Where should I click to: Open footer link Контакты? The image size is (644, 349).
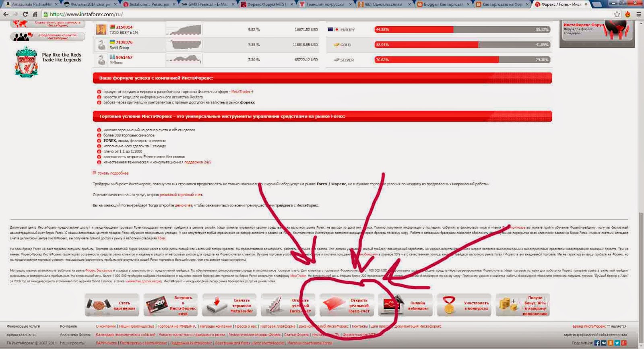click(359, 326)
